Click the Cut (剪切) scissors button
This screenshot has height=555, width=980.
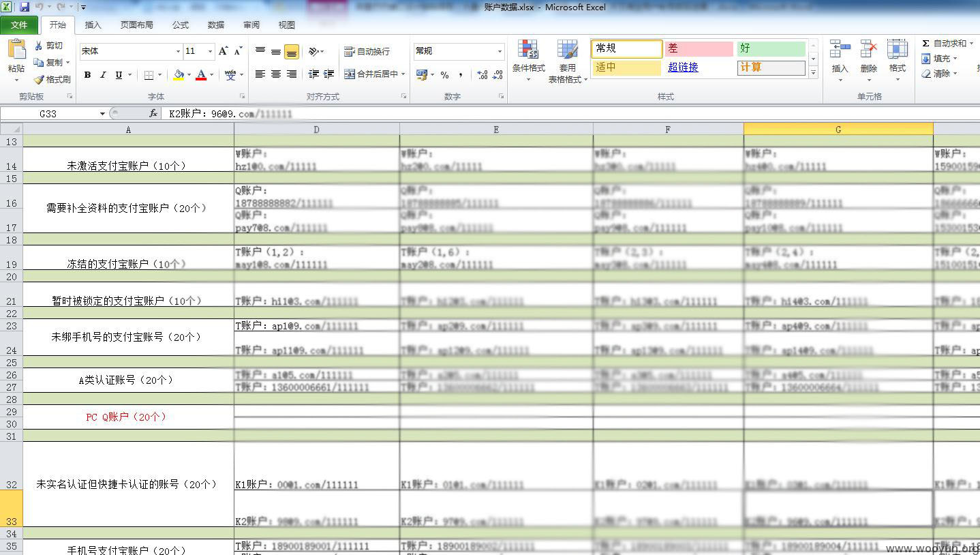(x=49, y=46)
